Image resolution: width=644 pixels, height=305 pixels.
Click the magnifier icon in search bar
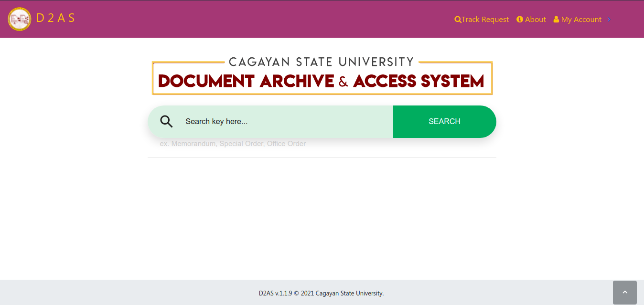point(166,121)
